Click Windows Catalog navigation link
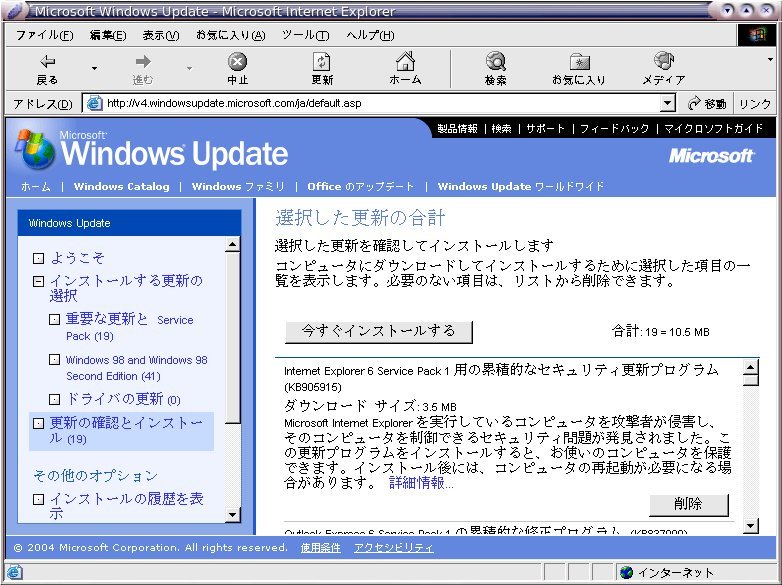This screenshot has width=782, height=585. 121,187
